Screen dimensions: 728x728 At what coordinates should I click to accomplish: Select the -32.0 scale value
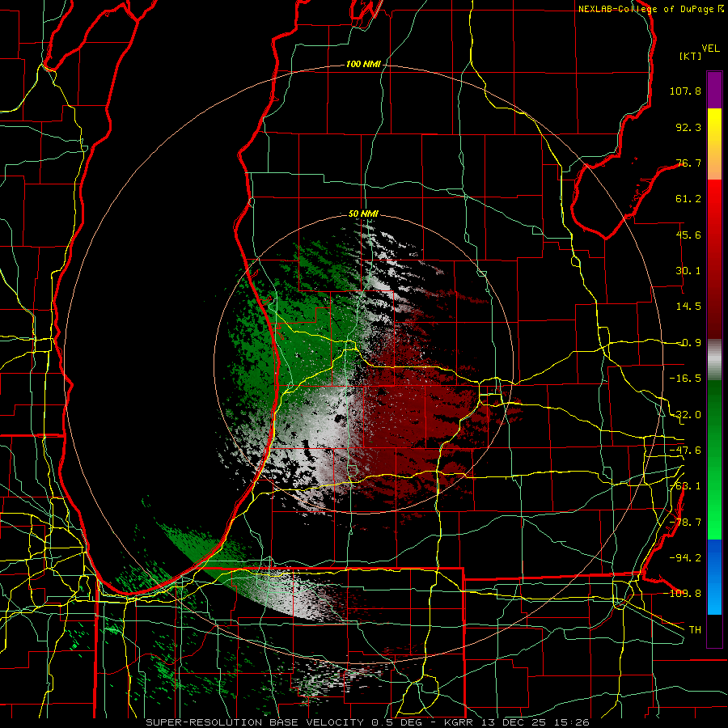click(x=685, y=415)
